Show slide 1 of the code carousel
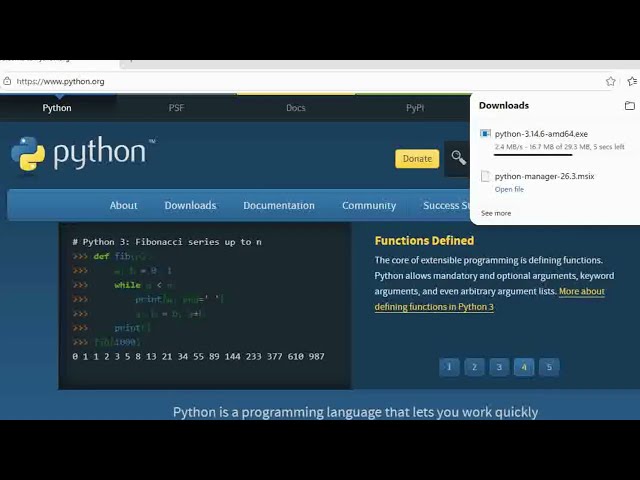 click(449, 367)
